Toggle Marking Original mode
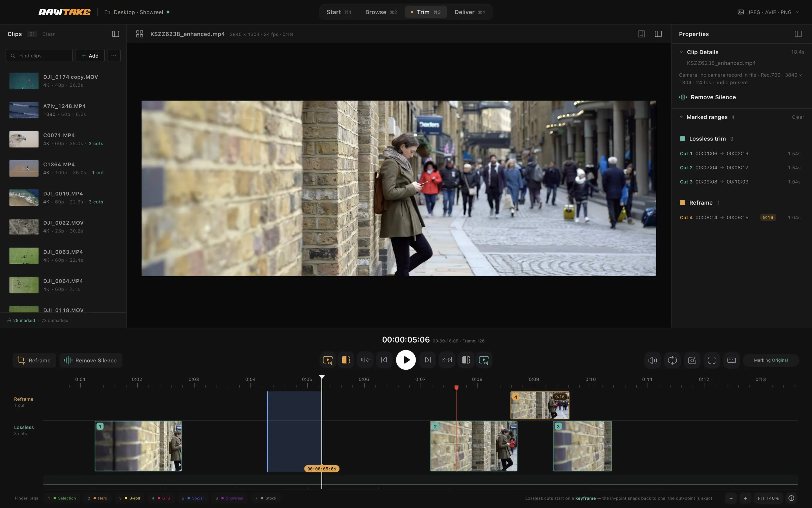 point(771,360)
